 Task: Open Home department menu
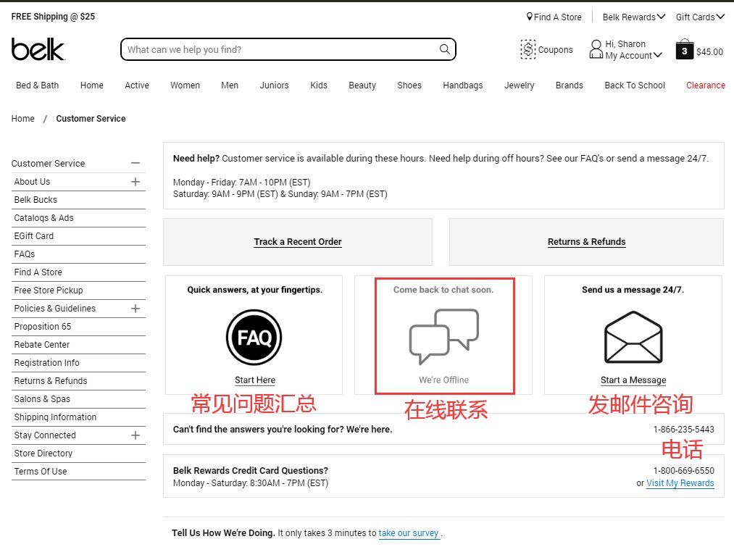(x=92, y=85)
